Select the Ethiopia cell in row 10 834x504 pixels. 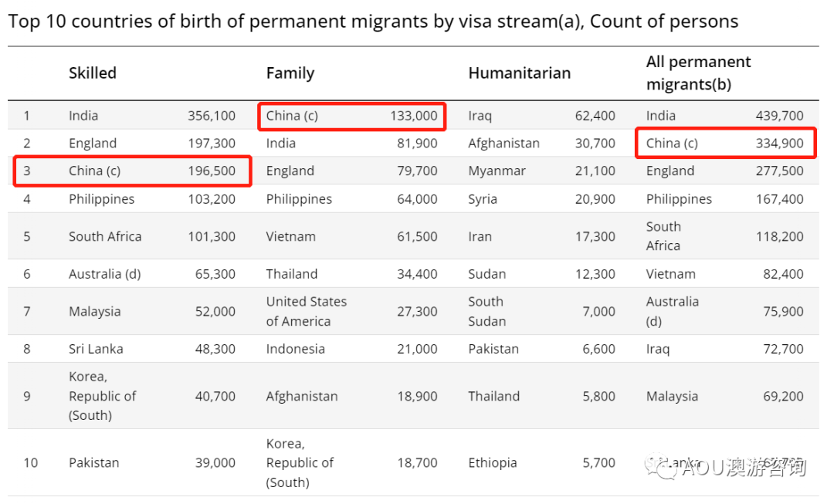coord(493,463)
